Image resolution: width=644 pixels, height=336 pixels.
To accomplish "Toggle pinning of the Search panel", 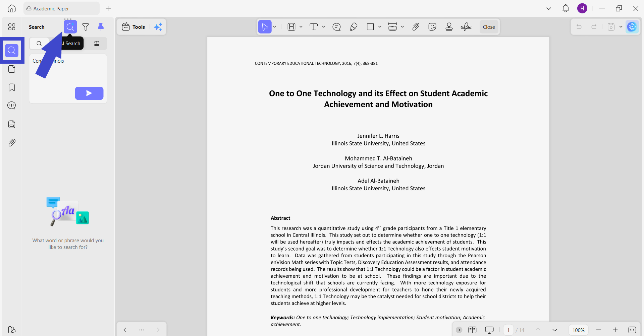I will [x=101, y=27].
